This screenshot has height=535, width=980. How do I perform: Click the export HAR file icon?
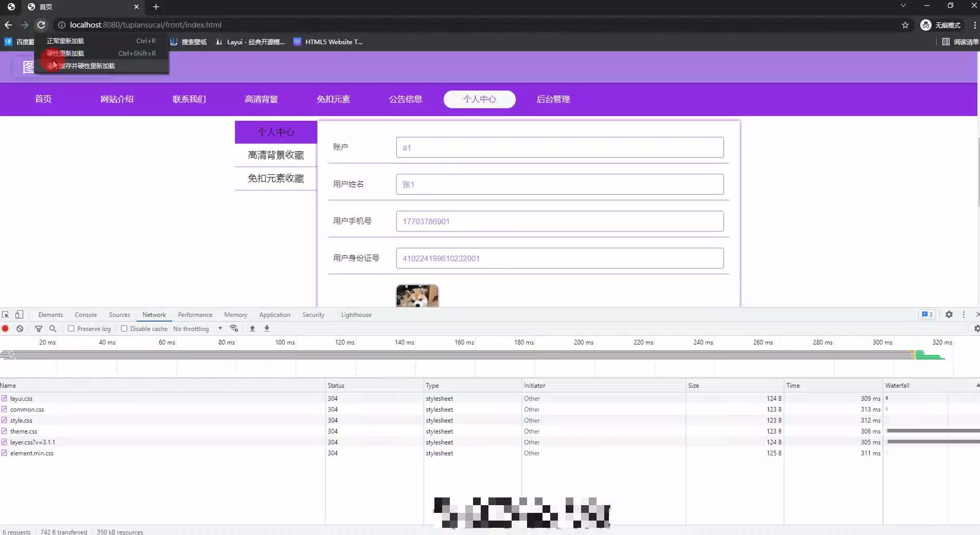(x=267, y=329)
